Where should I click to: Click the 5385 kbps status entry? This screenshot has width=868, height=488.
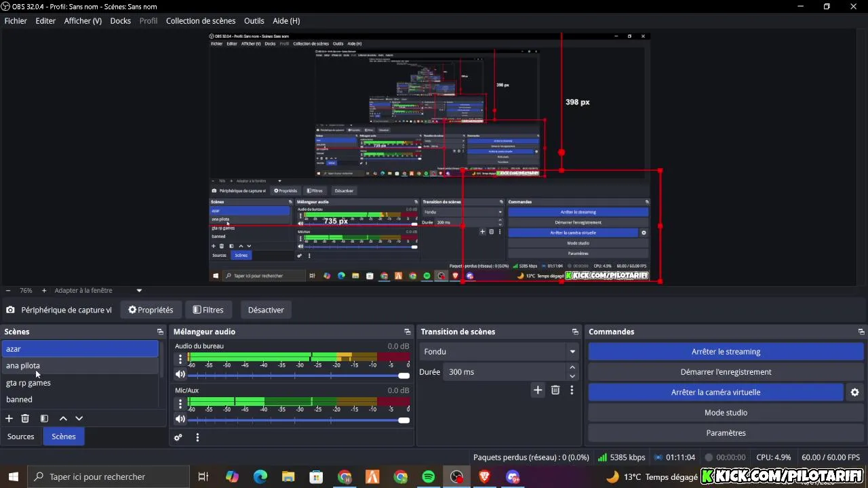[x=622, y=457]
